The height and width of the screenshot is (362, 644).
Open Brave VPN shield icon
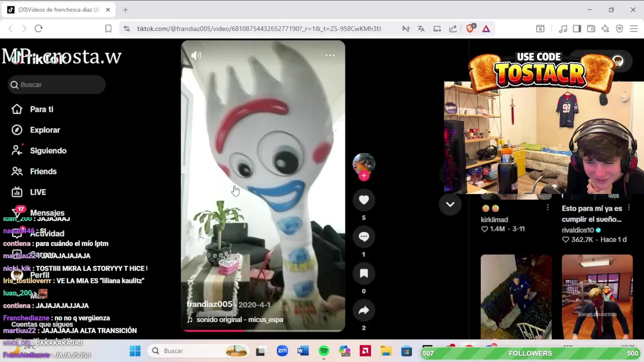point(619,29)
